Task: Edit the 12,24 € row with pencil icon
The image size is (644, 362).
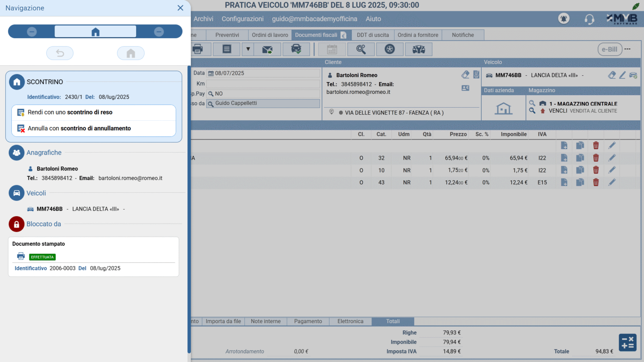Action: coord(612,182)
